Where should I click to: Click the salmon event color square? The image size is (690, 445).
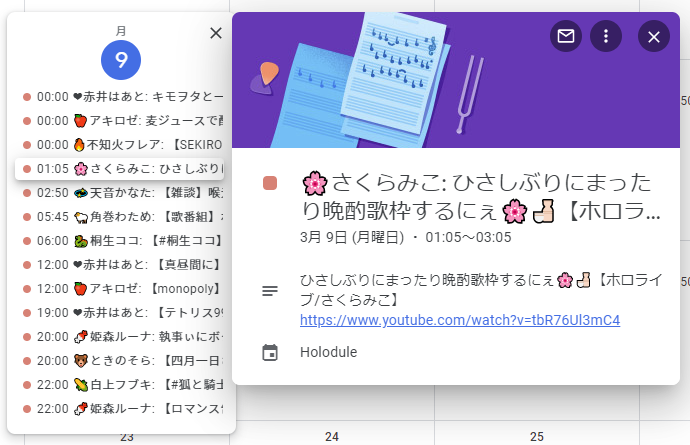[x=270, y=183]
